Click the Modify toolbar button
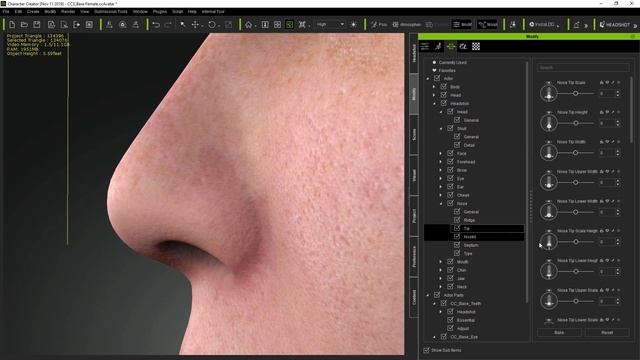 pyautogui.click(x=462, y=24)
